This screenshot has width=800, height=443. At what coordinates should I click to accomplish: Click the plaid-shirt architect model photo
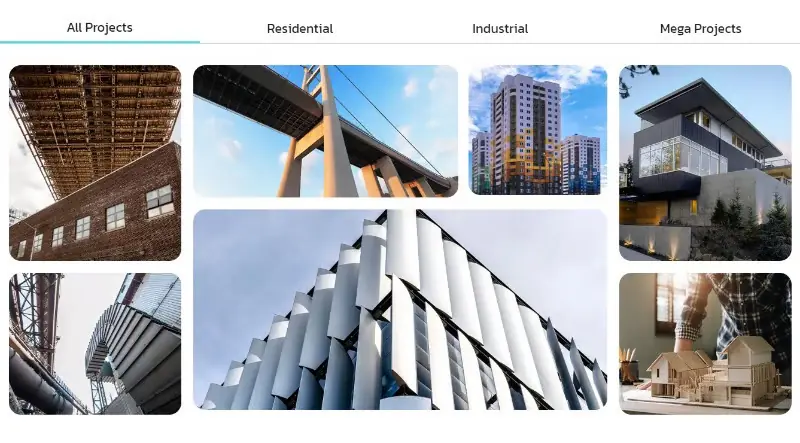(x=705, y=343)
